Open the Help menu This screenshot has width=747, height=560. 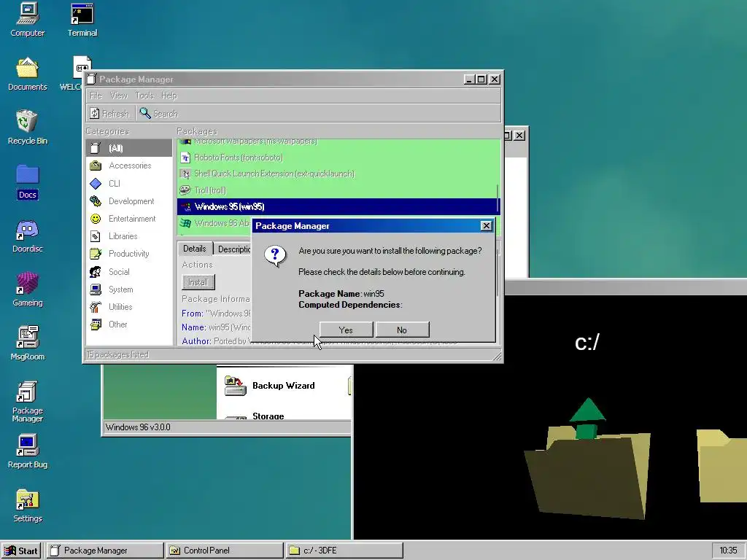[x=169, y=96]
